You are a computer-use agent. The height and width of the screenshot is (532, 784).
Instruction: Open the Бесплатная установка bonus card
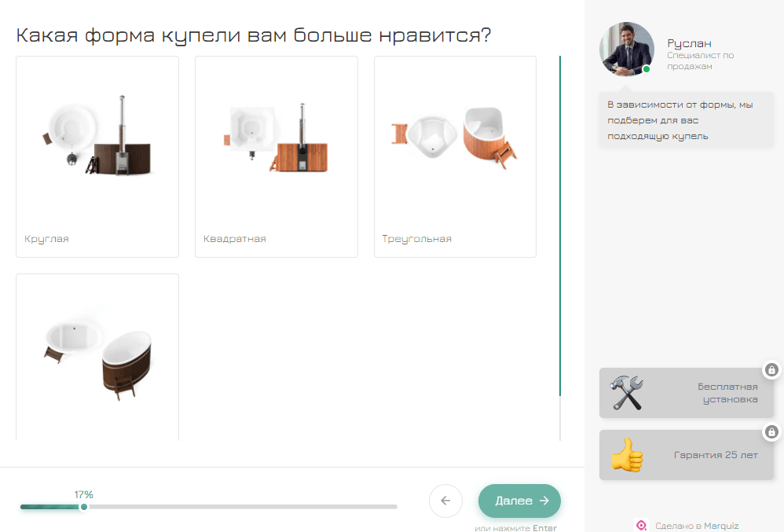coord(687,393)
